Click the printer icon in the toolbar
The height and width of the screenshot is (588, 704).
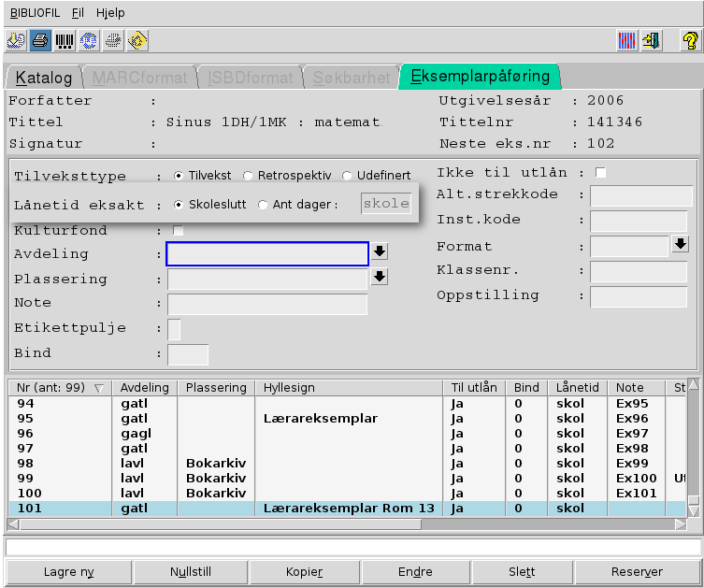coord(40,40)
